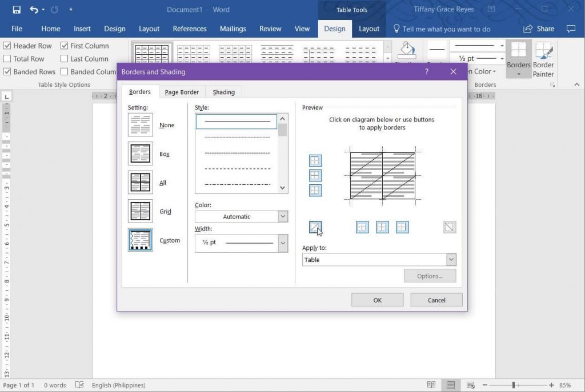Viewport: 585px width, 392px height.
Task: Enable the Total Row checkbox
Action: click(7, 59)
